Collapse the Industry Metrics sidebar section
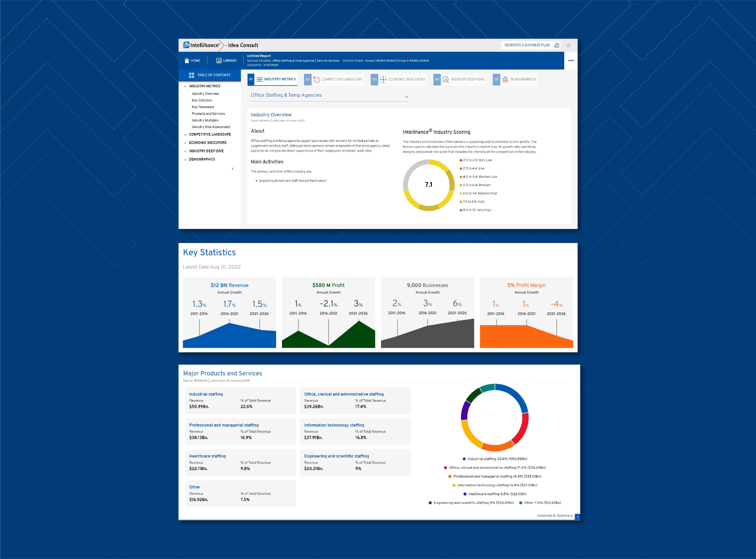 click(185, 86)
